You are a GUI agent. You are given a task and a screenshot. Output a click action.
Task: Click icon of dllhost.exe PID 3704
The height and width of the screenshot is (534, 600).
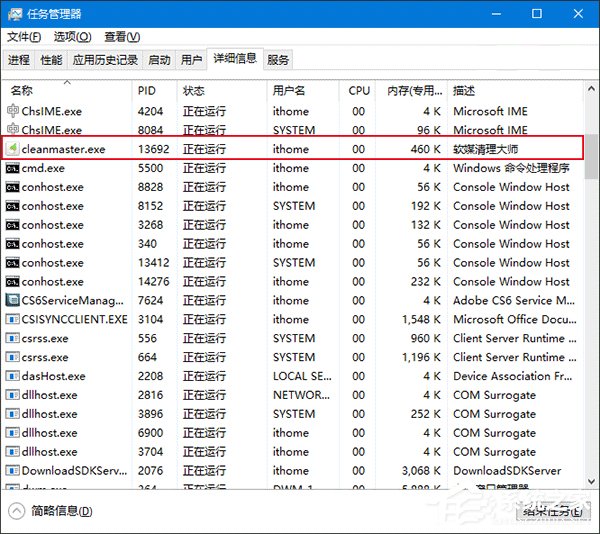click(x=13, y=452)
